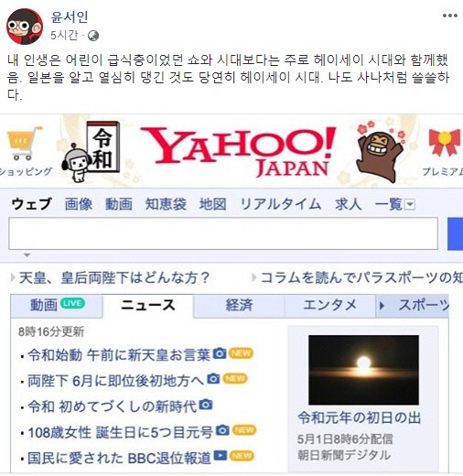
Task: Expand the small arrow below the search box
Action: coord(27,254)
